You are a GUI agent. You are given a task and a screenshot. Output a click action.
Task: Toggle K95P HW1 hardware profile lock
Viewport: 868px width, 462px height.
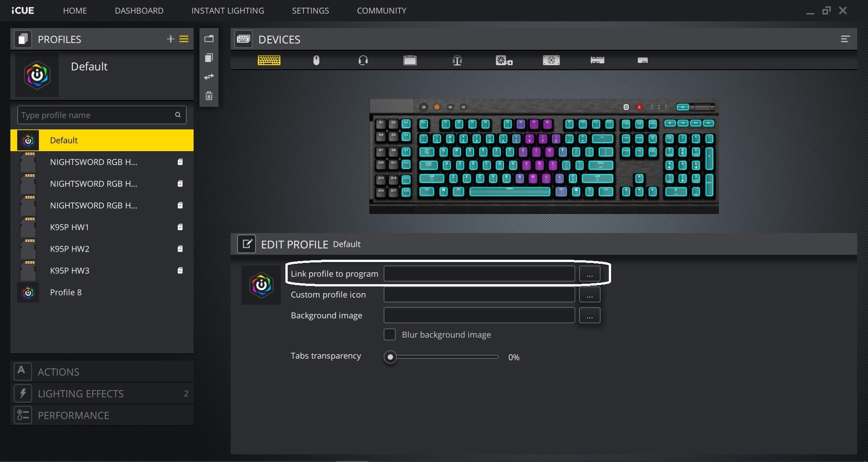click(180, 227)
